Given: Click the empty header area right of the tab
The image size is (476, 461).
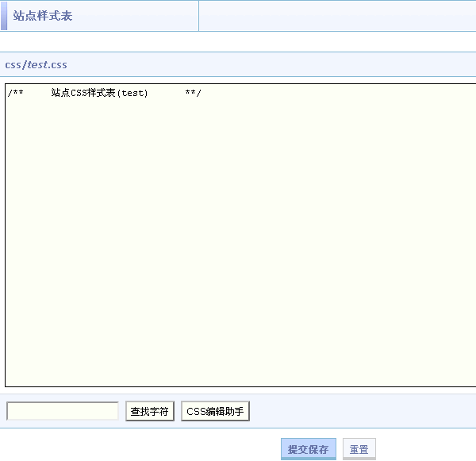Looking at the screenshot, I should point(336,16).
